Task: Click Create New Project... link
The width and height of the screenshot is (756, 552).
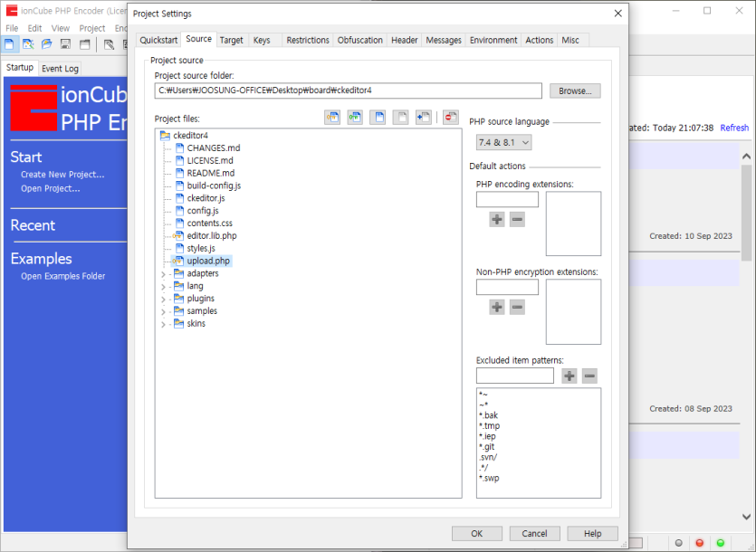Action: (62, 175)
